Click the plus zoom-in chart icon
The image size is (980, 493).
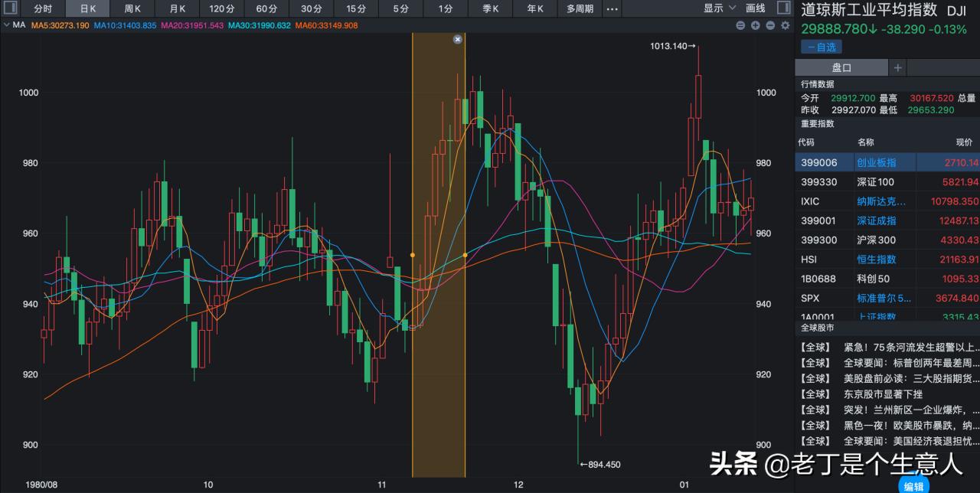tap(755, 25)
